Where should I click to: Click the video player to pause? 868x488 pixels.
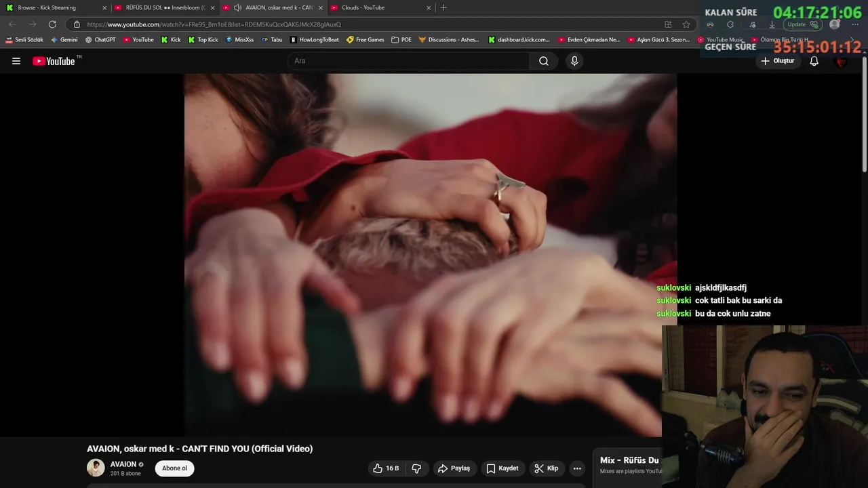pos(430,254)
